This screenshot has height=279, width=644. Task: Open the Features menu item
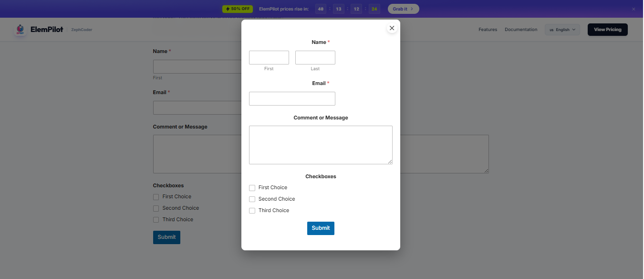click(488, 30)
